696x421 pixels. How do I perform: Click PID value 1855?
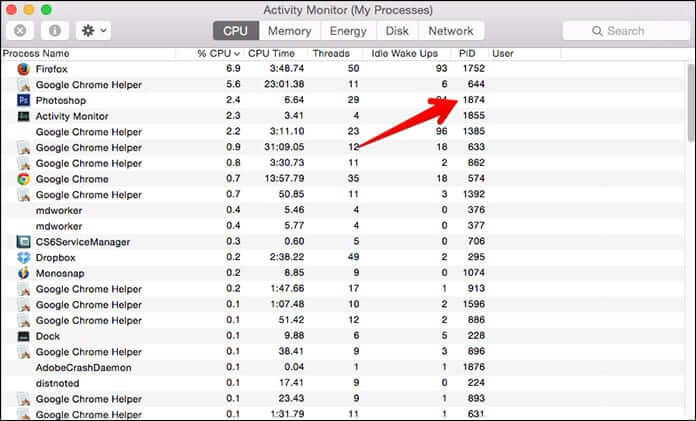[474, 115]
